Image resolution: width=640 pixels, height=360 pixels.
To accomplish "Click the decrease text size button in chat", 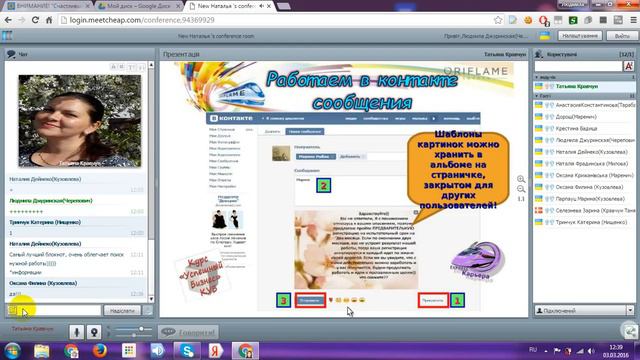I will coord(141,67).
